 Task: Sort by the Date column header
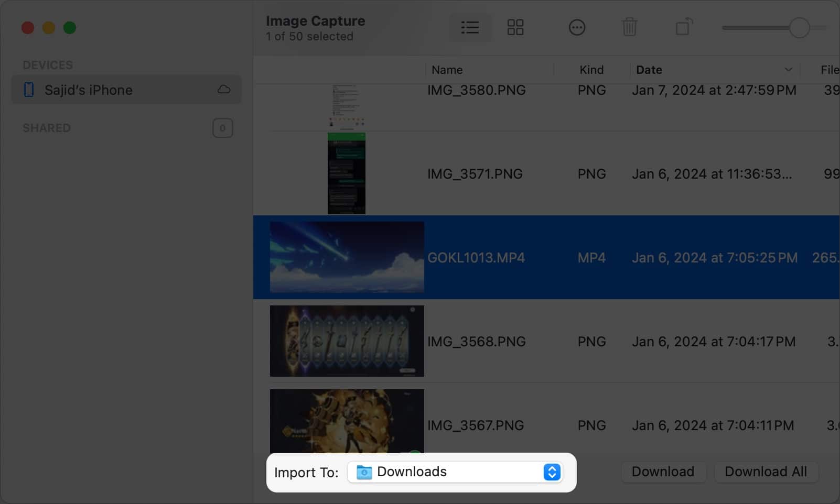click(649, 70)
